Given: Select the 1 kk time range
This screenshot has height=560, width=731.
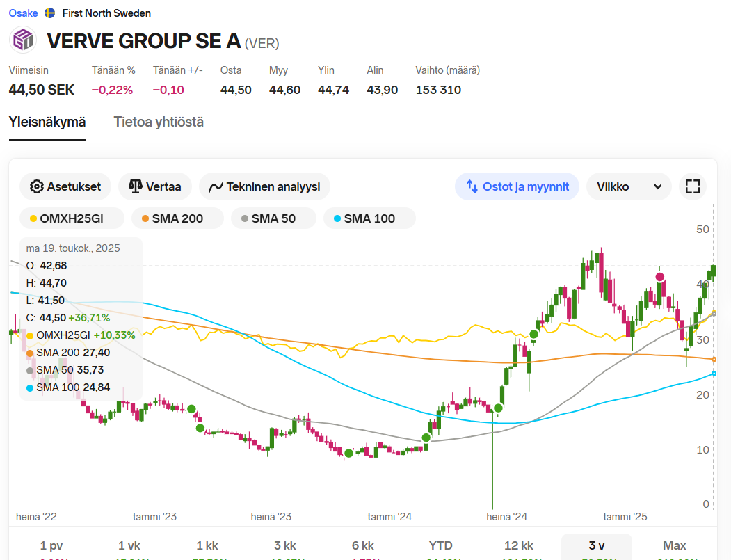Looking at the screenshot, I should coord(207,545).
